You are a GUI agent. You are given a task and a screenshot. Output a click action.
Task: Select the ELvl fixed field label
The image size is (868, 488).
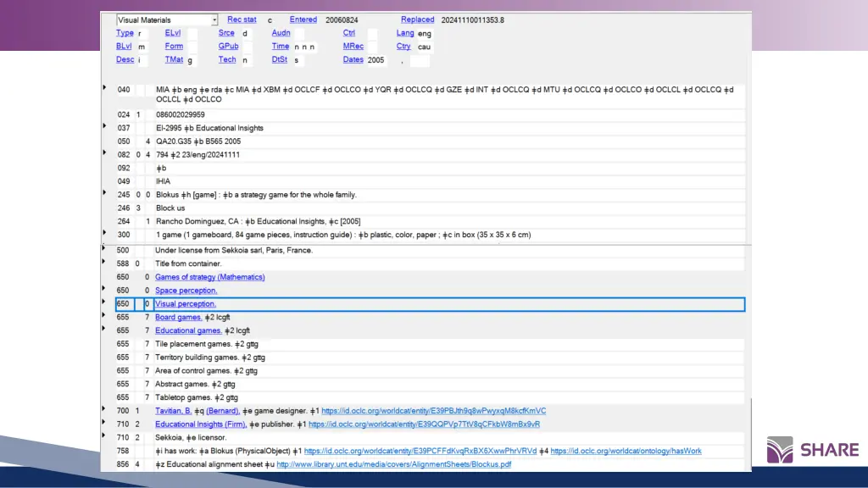pos(173,33)
